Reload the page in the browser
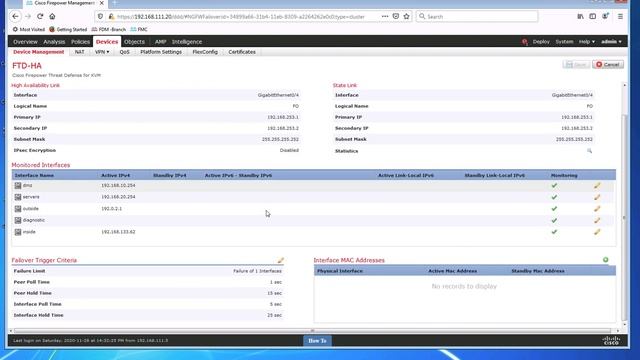This screenshot has width=640, height=360. 40,16
